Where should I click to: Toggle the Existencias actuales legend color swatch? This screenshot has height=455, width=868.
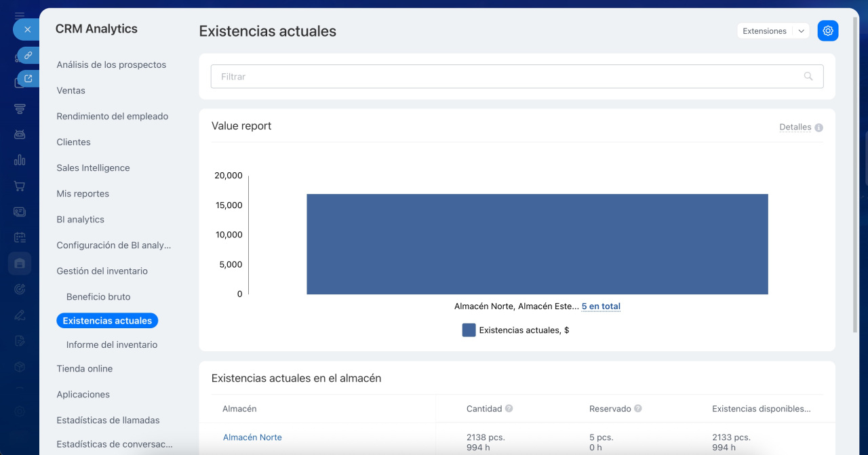(469, 330)
